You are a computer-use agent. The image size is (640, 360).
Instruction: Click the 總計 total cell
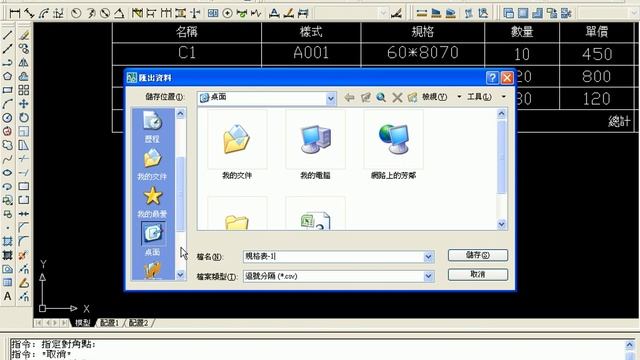point(619,121)
